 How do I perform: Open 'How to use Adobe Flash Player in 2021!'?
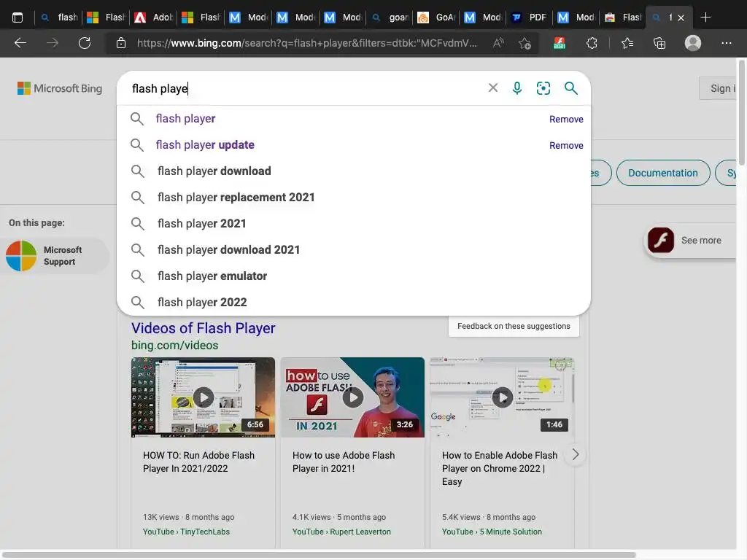[344, 462]
